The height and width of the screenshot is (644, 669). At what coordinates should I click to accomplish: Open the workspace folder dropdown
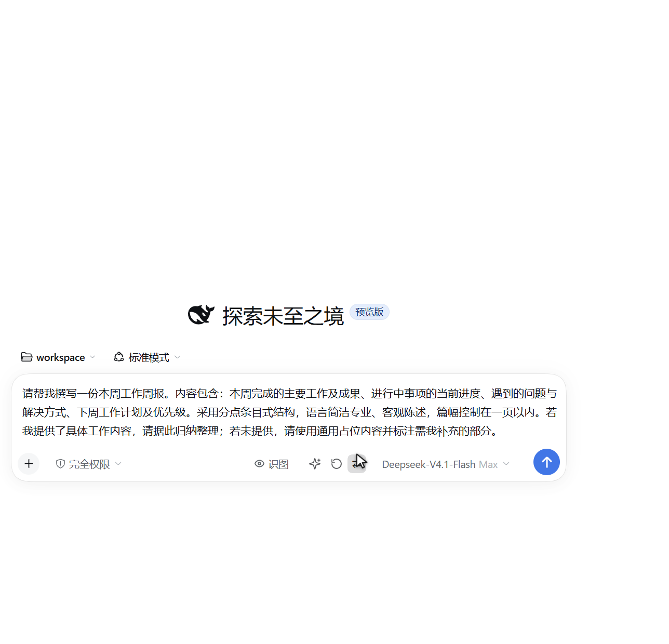point(58,357)
